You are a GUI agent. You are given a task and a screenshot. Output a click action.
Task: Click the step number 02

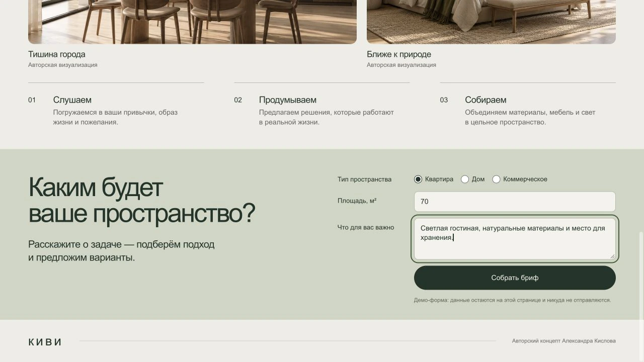[238, 100]
